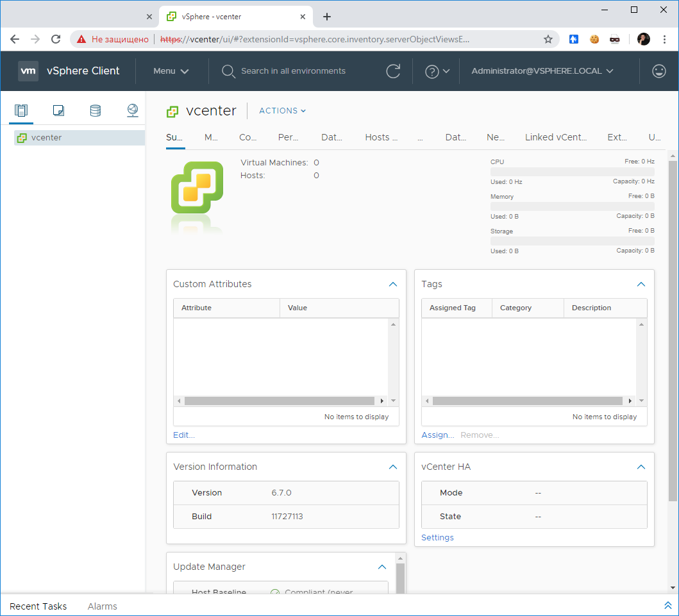Open the Networking inventory view icon

[133, 111]
